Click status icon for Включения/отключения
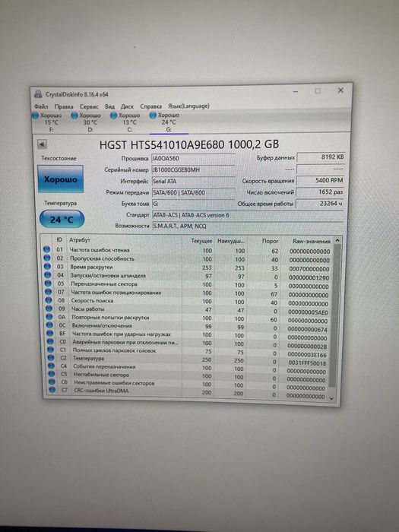 tap(49, 325)
